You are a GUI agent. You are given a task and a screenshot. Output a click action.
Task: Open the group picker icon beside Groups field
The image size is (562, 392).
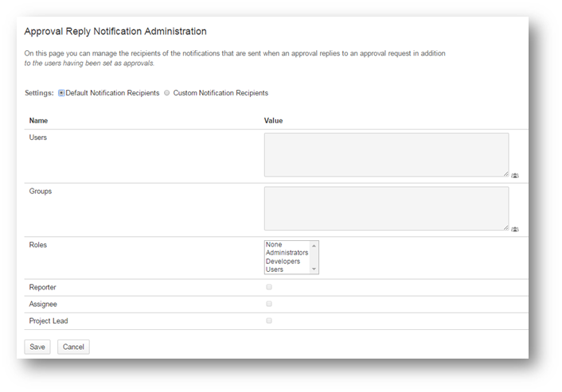coord(515,229)
